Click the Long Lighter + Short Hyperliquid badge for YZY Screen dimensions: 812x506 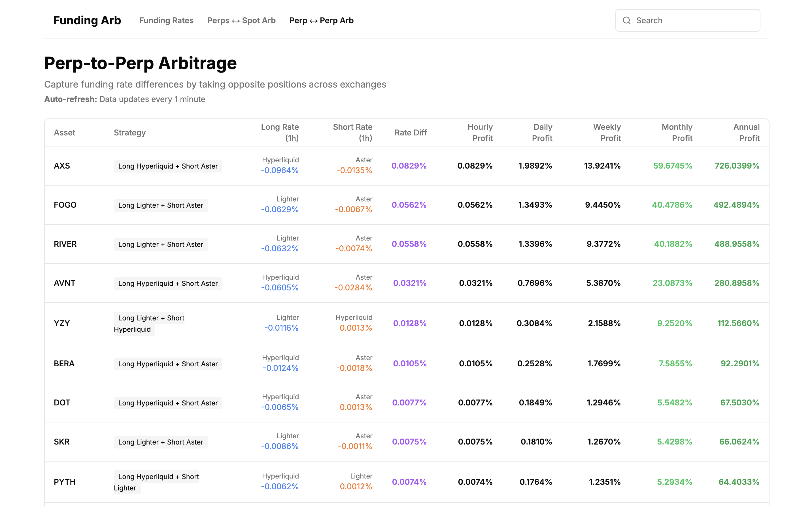point(150,323)
